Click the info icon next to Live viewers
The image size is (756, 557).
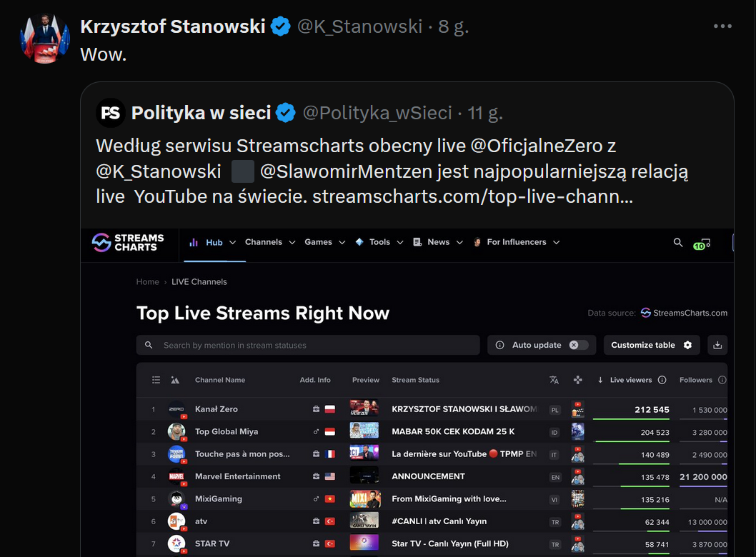(x=662, y=380)
